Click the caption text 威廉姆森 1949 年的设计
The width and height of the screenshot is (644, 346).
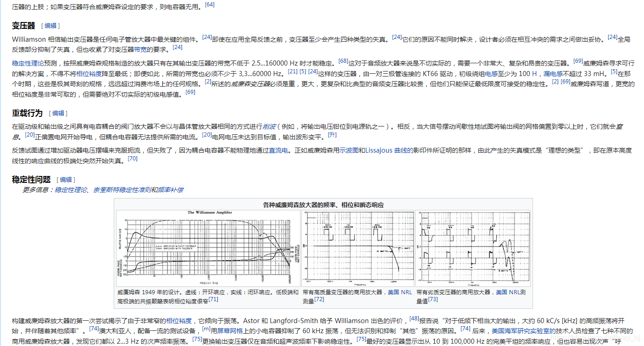point(150,292)
